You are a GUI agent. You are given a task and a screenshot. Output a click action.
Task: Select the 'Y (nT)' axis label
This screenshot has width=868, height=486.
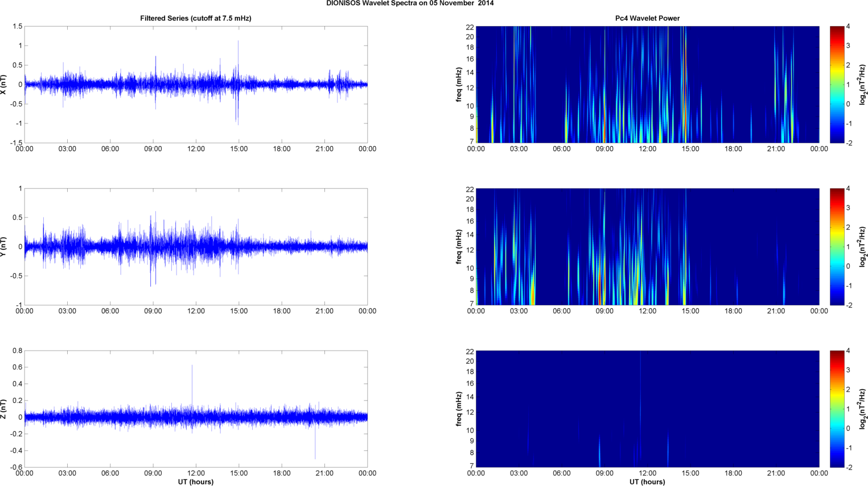(x=4, y=247)
